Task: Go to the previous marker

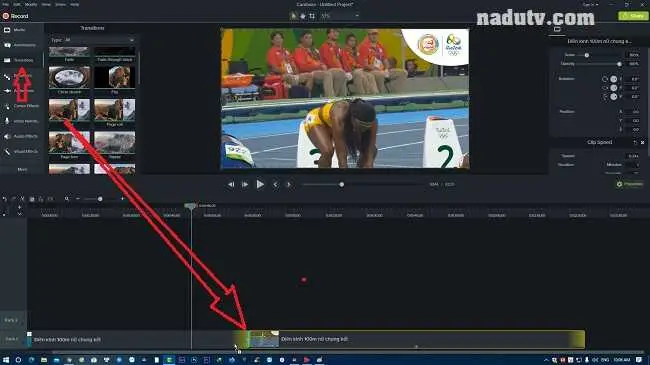Action: (x=275, y=185)
